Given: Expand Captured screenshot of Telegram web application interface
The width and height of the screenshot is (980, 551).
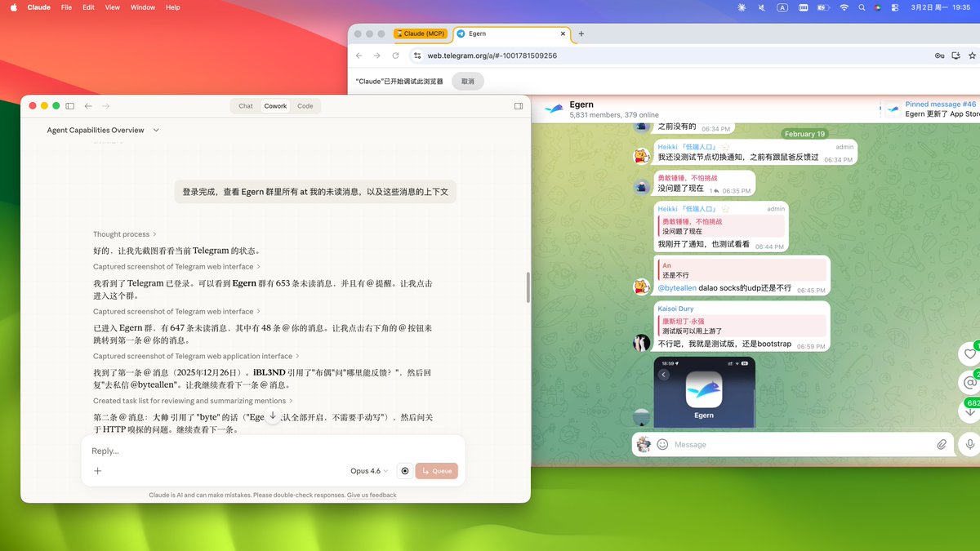Looking at the screenshot, I should (196, 356).
